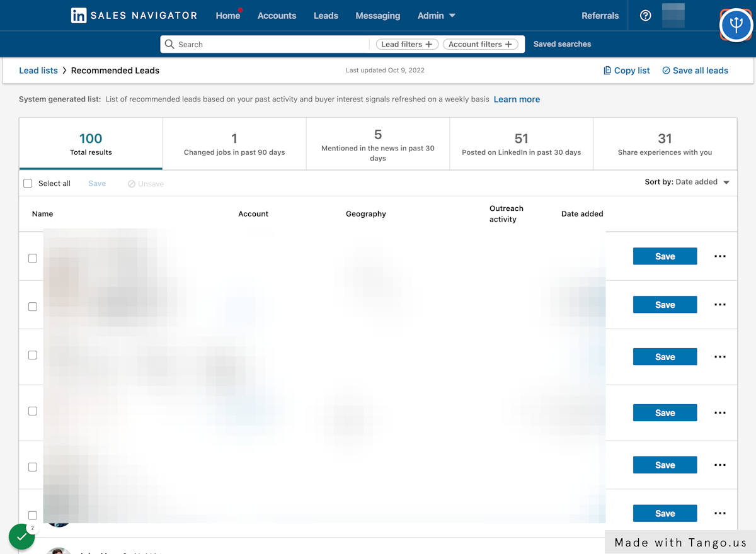756x554 pixels.
Task: Check the first lead row checkbox
Action: click(33, 258)
